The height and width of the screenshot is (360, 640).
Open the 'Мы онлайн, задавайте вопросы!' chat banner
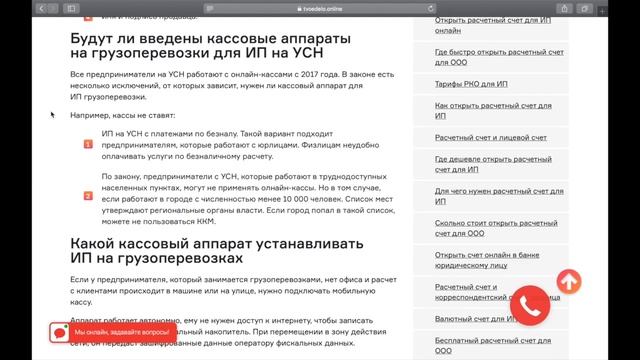click(122, 333)
